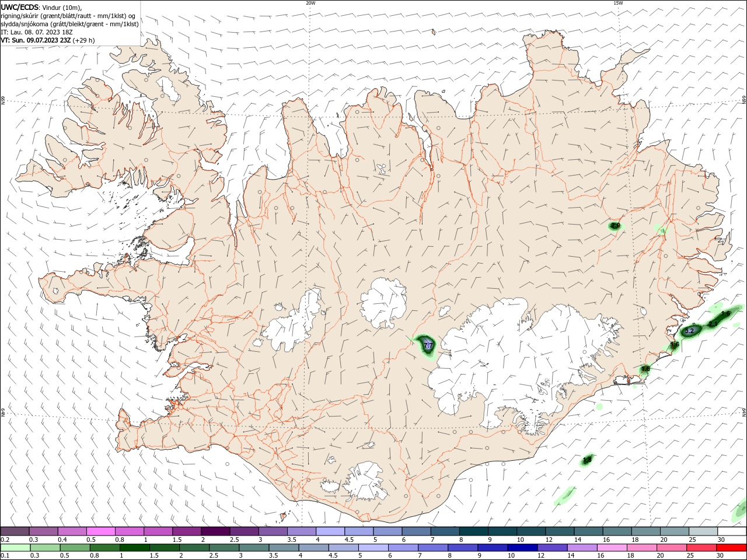The width and height of the screenshot is (747, 560).
Task: Click the bold 'UWC/ECDS' title text
Action: 19,8
